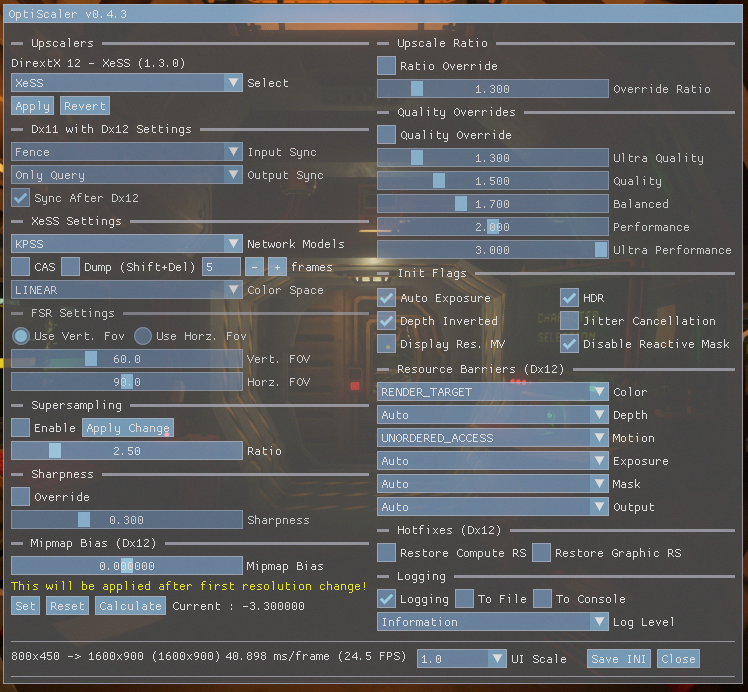Enable Restore Graphic RS checkbox
This screenshot has width=748, height=692.
[x=541, y=553]
